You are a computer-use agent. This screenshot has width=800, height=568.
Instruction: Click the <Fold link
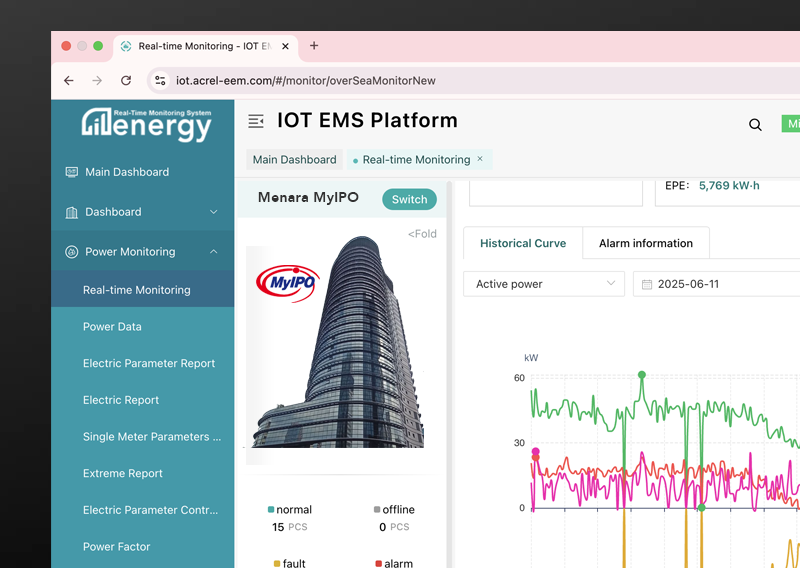[x=422, y=234]
